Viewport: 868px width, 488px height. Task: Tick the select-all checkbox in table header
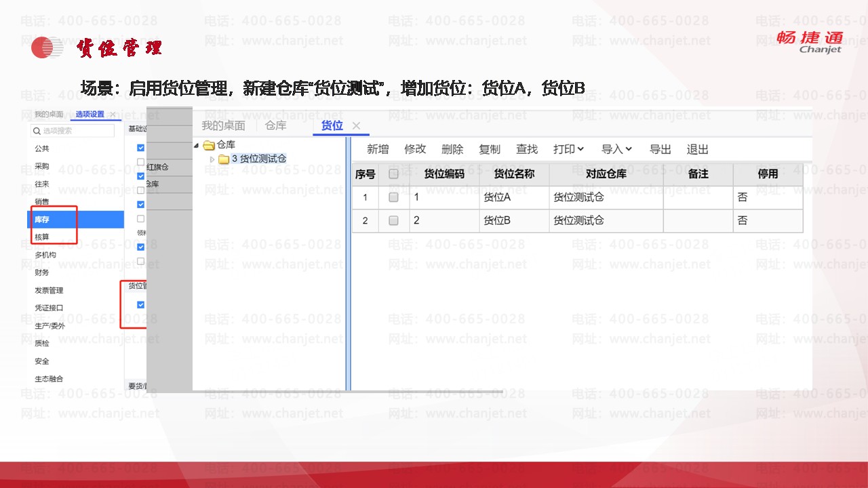pos(393,174)
